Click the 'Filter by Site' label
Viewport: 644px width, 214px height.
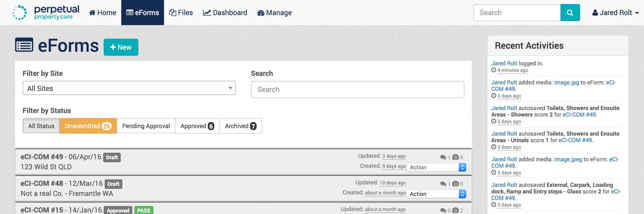click(43, 73)
